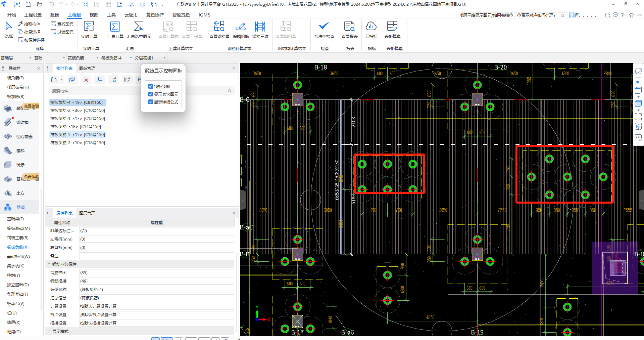The image size is (644, 340).
Task: Select 筏板负筋-5 <15> [C16@150] component
Action: tap(78, 134)
